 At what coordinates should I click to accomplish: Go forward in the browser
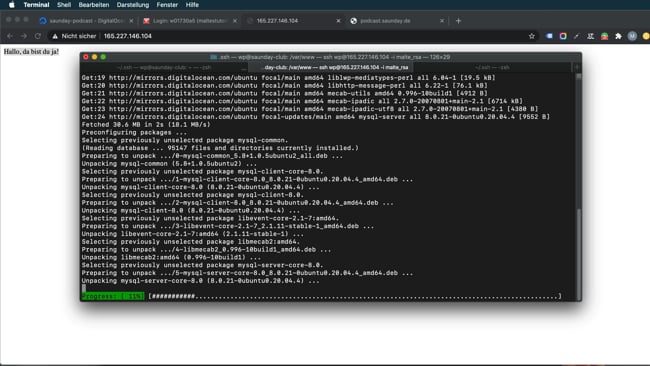coord(24,36)
